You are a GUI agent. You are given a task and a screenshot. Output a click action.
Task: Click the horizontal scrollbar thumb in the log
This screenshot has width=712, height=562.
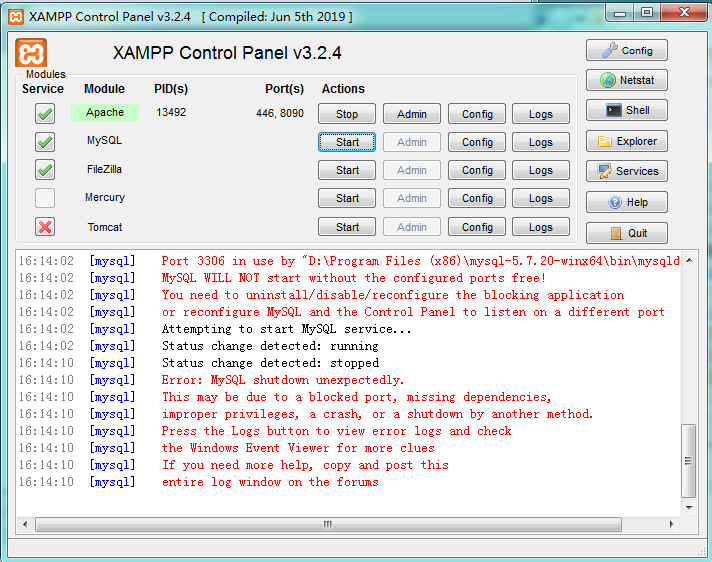[328, 524]
